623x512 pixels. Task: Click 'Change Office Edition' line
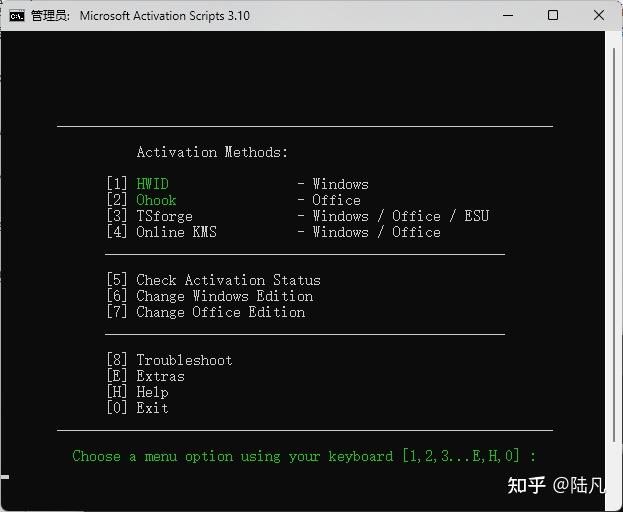coord(206,312)
